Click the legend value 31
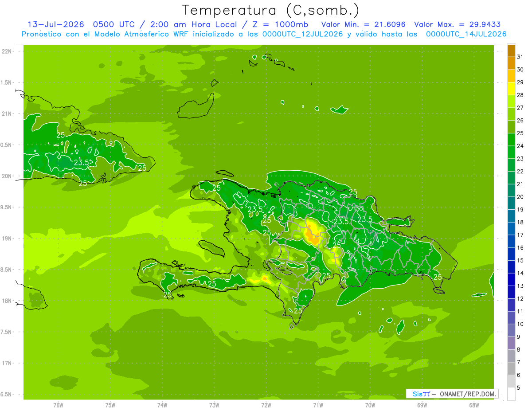 coord(520,57)
